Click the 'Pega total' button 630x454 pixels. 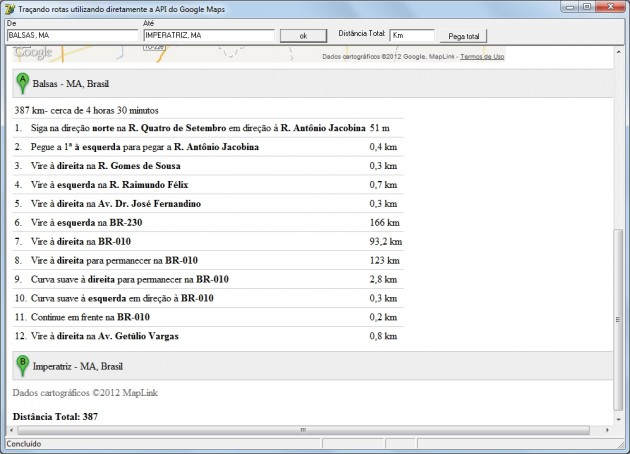coord(463,36)
